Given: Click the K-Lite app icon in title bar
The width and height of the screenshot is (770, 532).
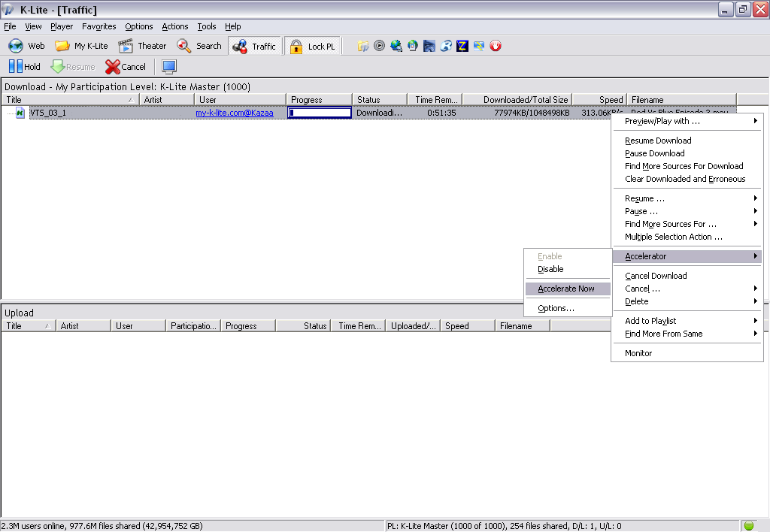Looking at the screenshot, I should point(8,9).
